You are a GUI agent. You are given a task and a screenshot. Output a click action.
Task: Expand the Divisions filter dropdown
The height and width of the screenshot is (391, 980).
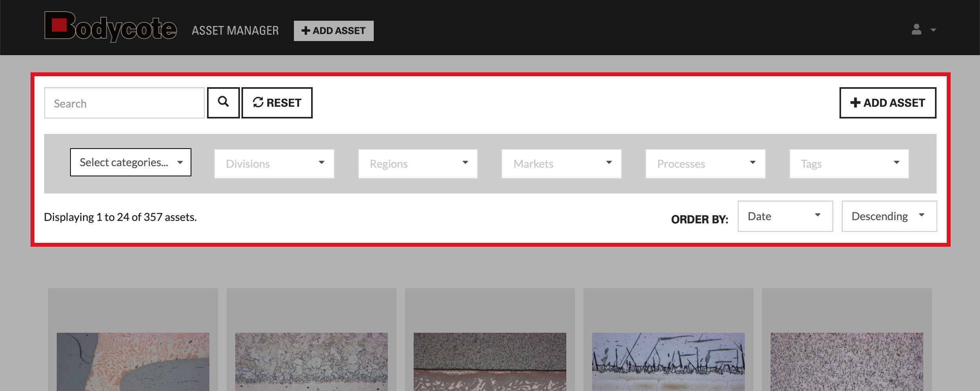tap(274, 164)
